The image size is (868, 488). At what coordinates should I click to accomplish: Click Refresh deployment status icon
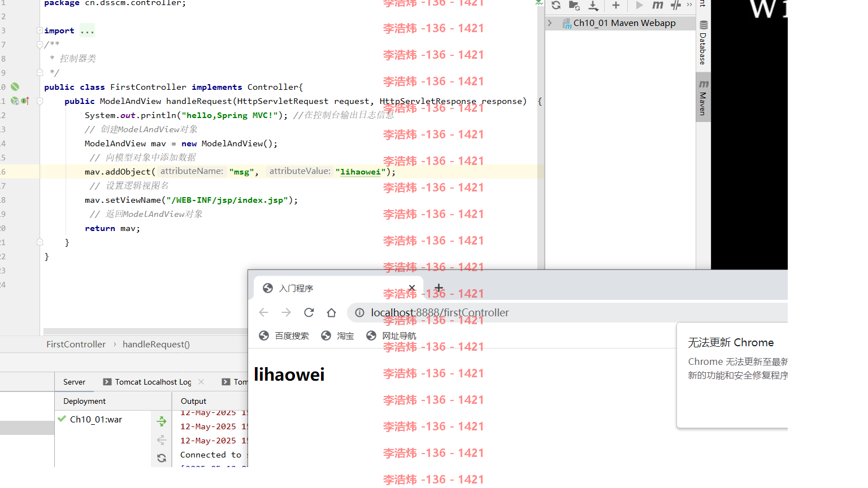pyautogui.click(x=162, y=458)
